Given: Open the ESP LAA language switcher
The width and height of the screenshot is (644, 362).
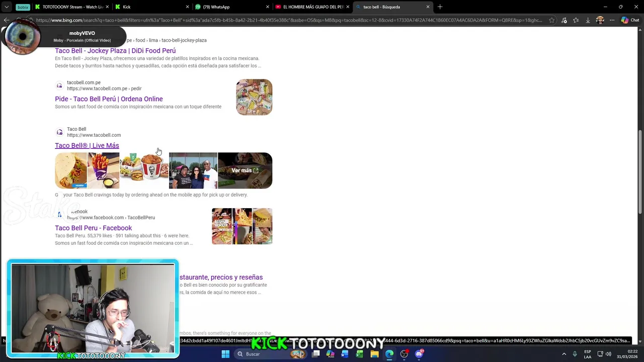Looking at the screenshot, I should (588, 354).
